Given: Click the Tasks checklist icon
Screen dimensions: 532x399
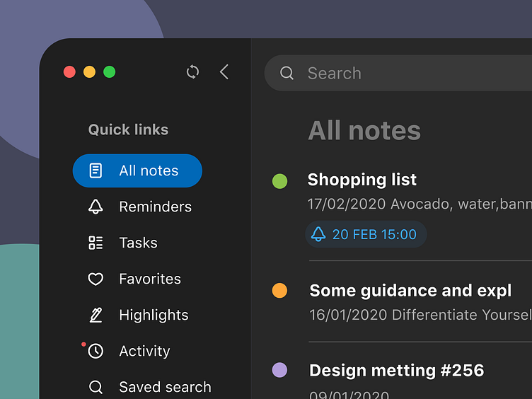Looking at the screenshot, I should tap(96, 243).
